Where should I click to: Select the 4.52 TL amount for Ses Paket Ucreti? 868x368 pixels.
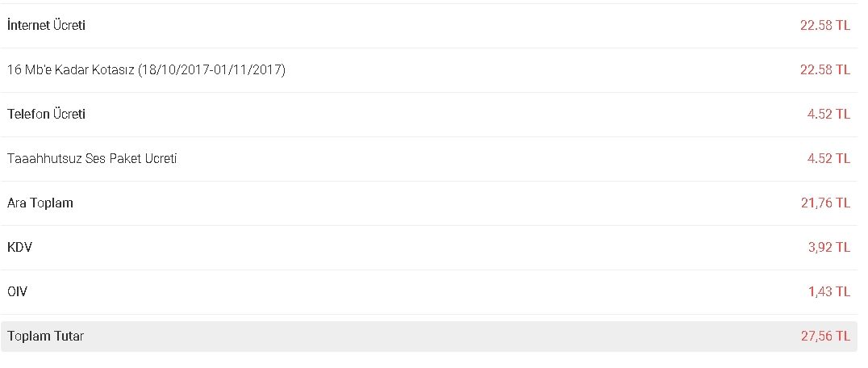(x=828, y=159)
